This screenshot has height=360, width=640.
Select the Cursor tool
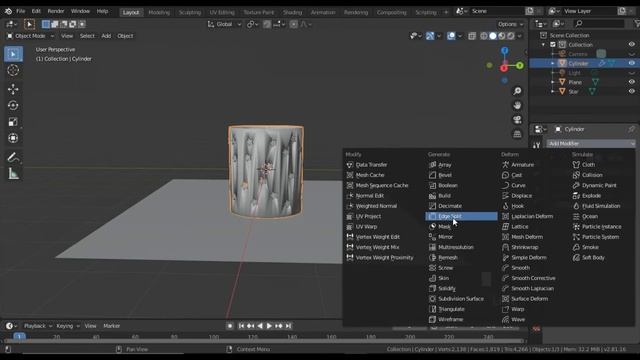pos(13,70)
